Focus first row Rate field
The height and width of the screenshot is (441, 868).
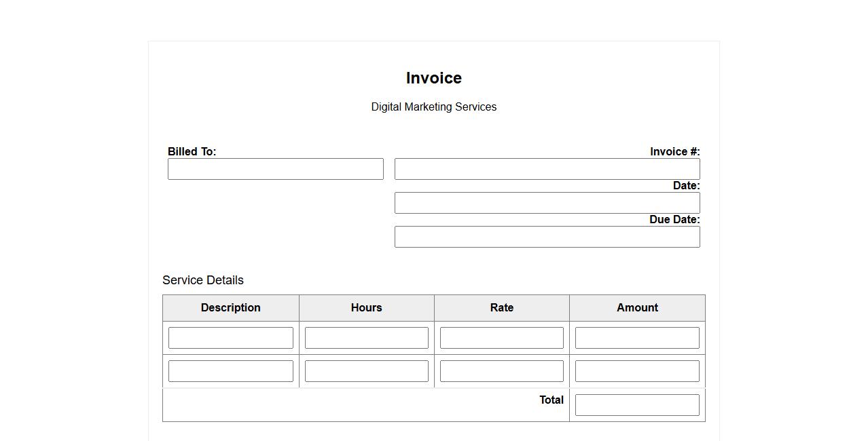coord(501,338)
